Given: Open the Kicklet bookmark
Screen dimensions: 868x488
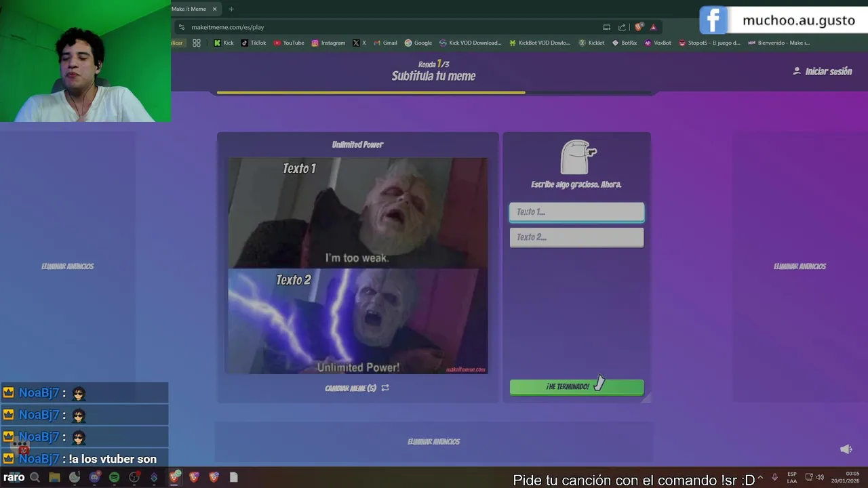Looking at the screenshot, I should 591,43.
